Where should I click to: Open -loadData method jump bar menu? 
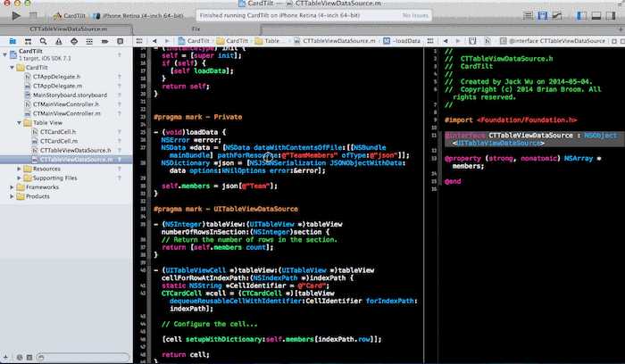(x=402, y=41)
